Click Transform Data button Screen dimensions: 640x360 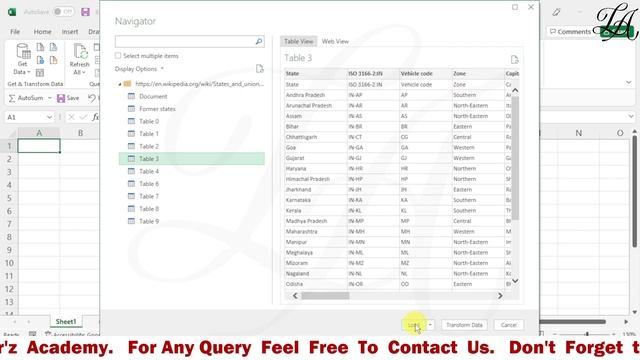[x=464, y=325]
